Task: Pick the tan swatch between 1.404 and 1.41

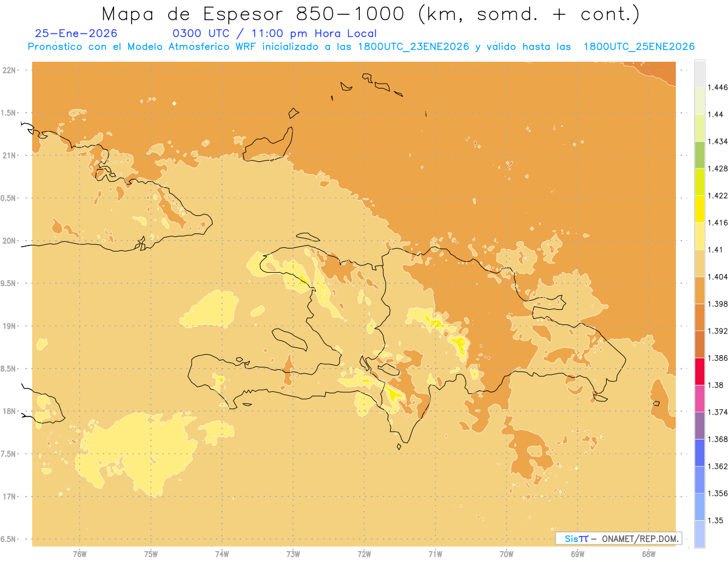Action: coord(699,263)
